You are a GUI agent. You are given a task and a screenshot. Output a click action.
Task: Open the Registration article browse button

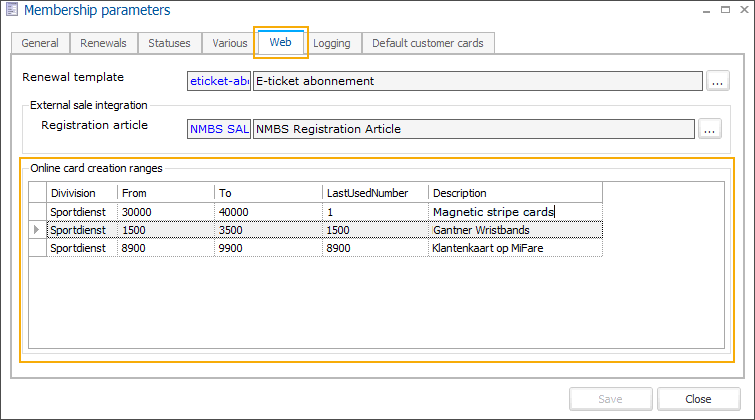[x=709, y=128]
